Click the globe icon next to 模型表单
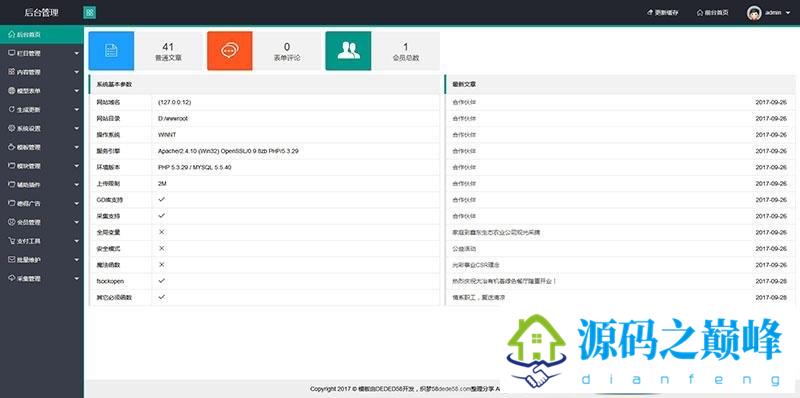This screenshot has width=800, height=398. [12, 91]
